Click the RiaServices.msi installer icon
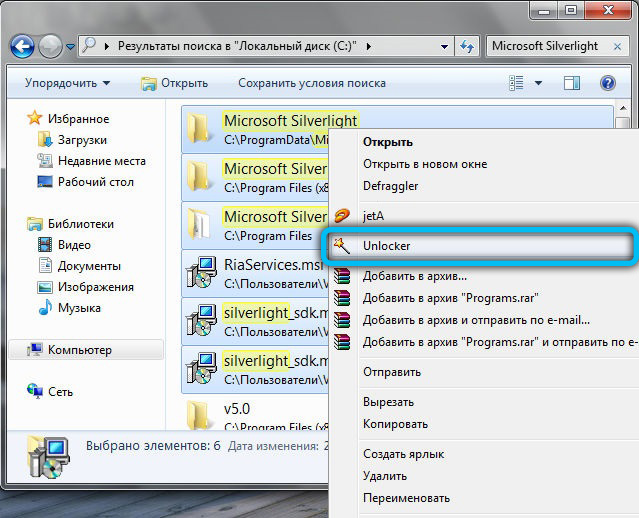639x518 pixels. tap(202, 275)
